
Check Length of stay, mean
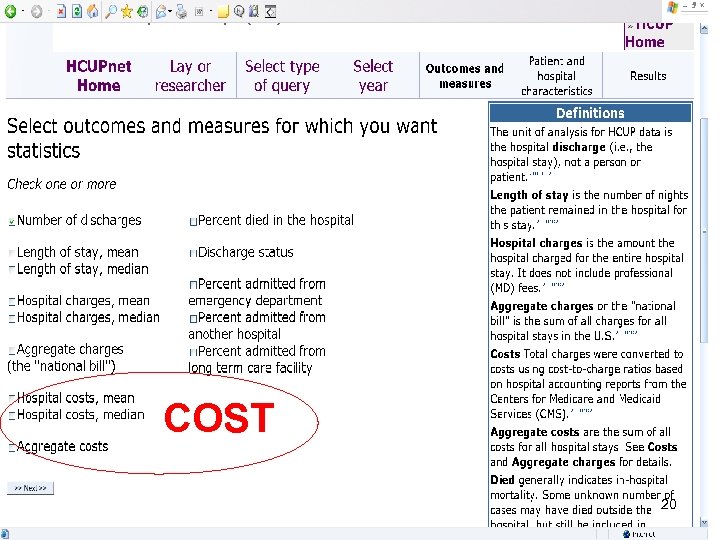click(11, 253)
